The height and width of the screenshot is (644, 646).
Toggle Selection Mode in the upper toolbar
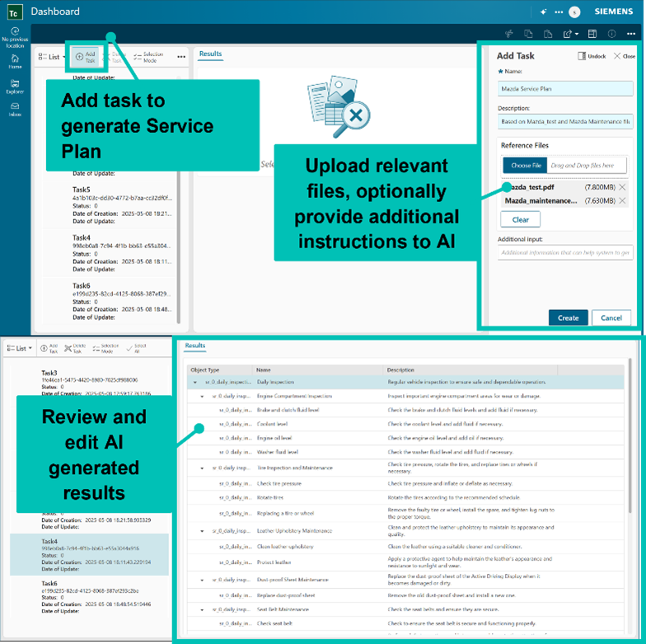147,57
